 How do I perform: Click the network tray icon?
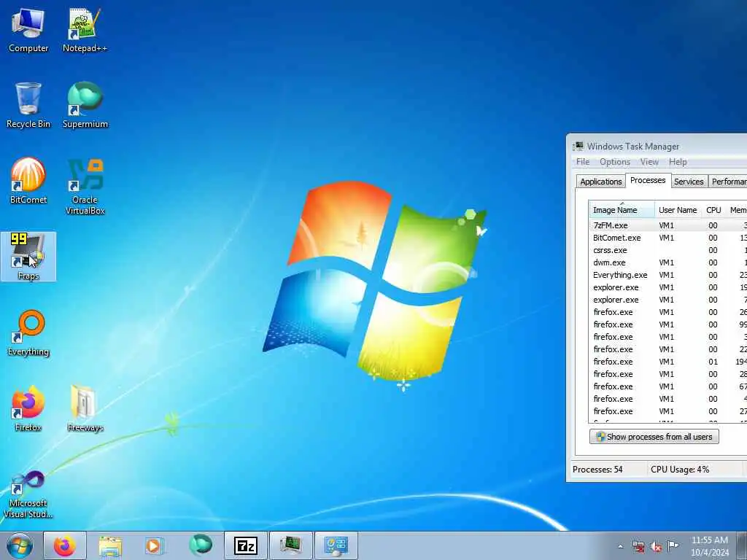(x=638, y=547)
